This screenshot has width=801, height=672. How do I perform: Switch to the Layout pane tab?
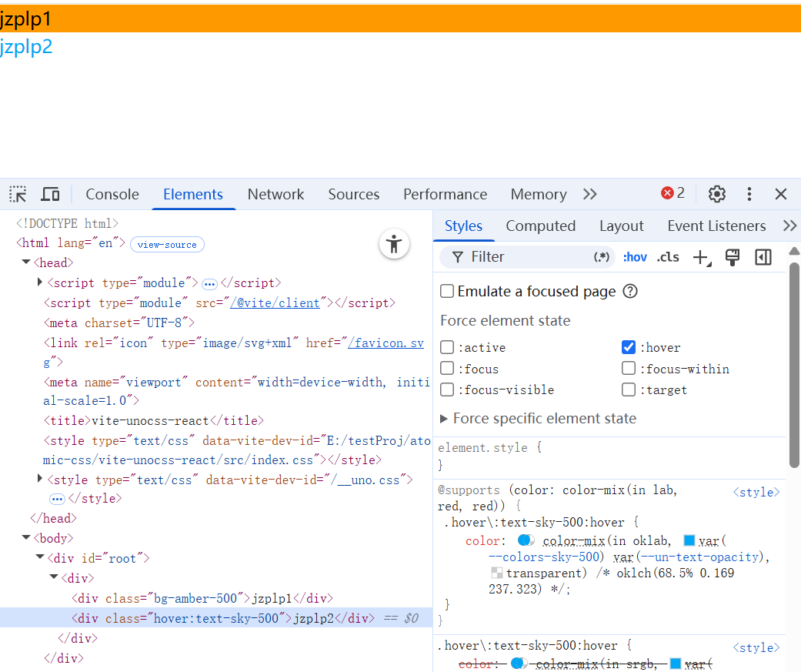[x=621, y=226]
